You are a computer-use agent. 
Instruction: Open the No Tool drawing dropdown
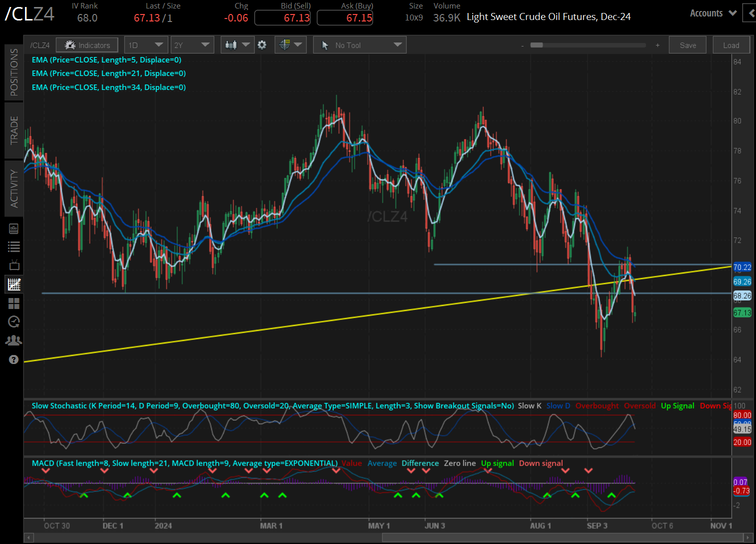[359, 44]
